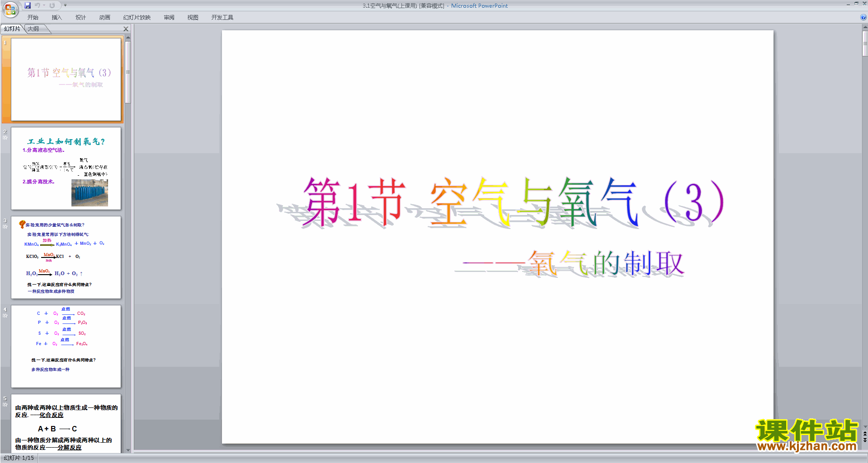Click the Redo icon
This screenshot has height=463, width=868.
point(52,5)
